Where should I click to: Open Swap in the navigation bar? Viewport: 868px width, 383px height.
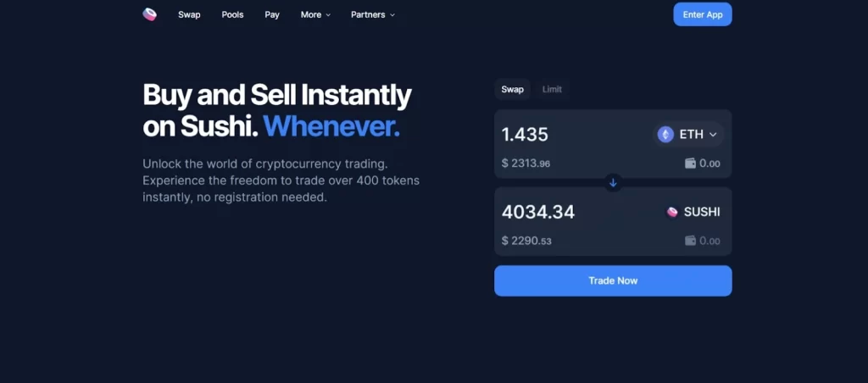coord(189,15)
